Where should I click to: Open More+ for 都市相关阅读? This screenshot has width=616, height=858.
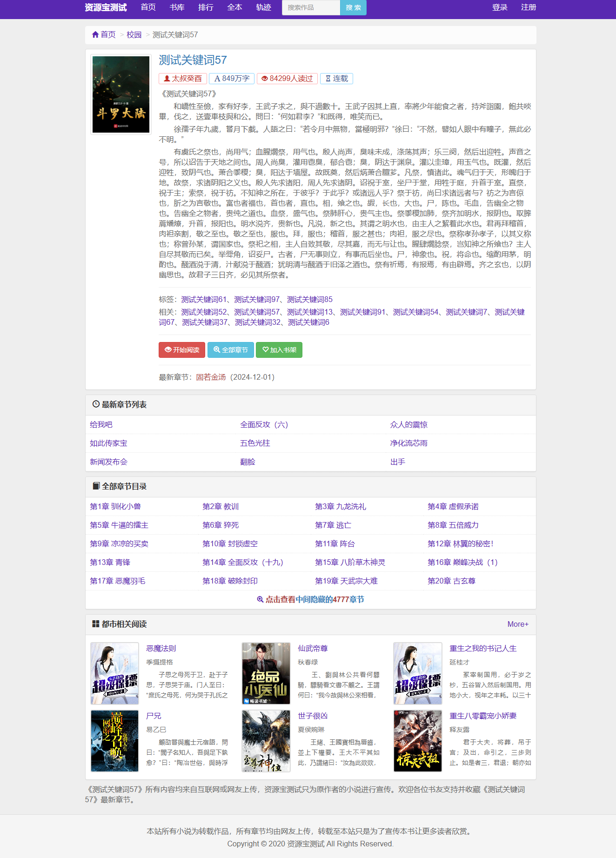518,624
